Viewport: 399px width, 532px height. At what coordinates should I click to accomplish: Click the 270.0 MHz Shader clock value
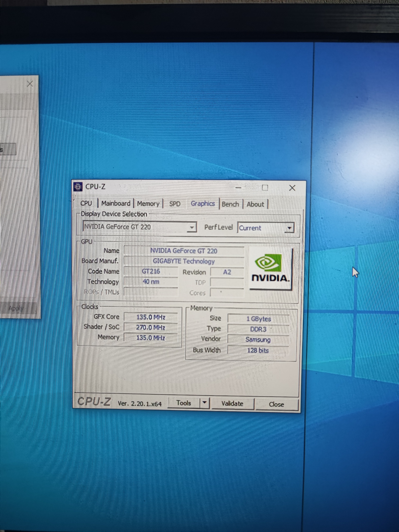pyautogui.click(x=151, y=327)
